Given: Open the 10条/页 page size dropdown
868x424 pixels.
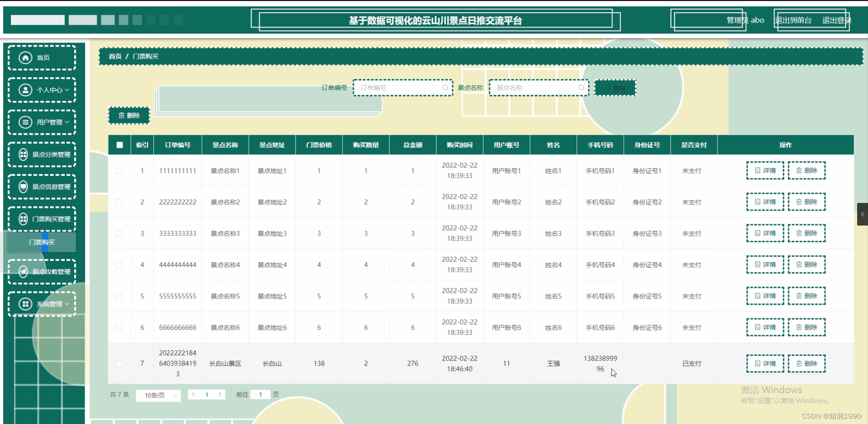Looking at the screenshot, I should [x=158, y=396].
